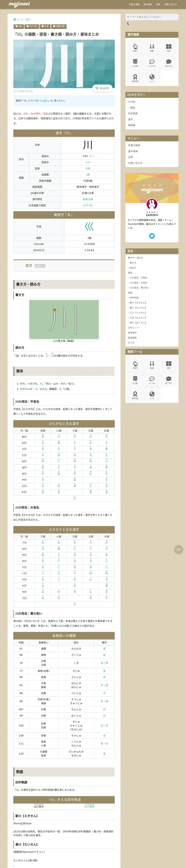The height and width of the screenshot is (868, 186).
Task: Open お問い合わせ in メニュー sidebar
Action: [135, 163]
